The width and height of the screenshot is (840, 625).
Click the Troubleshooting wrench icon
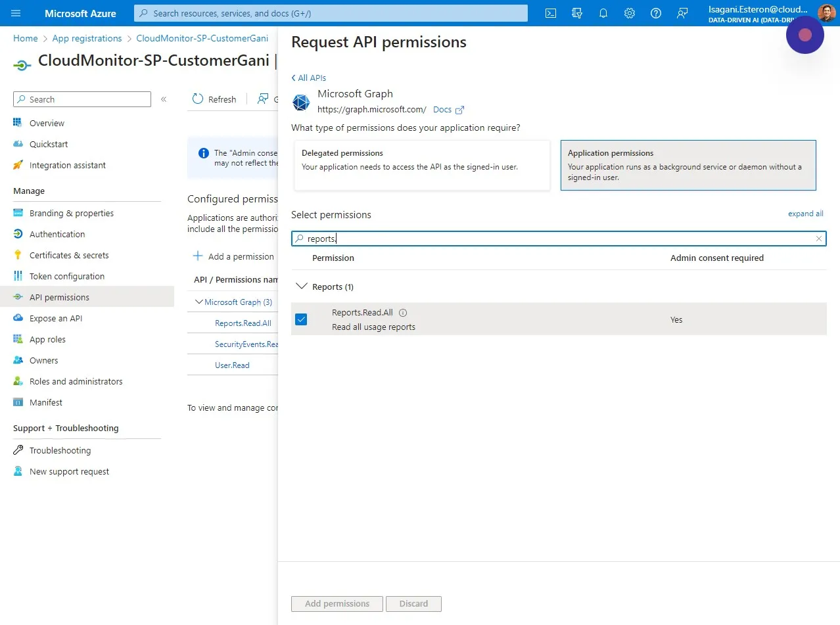[x=18, y=450]
